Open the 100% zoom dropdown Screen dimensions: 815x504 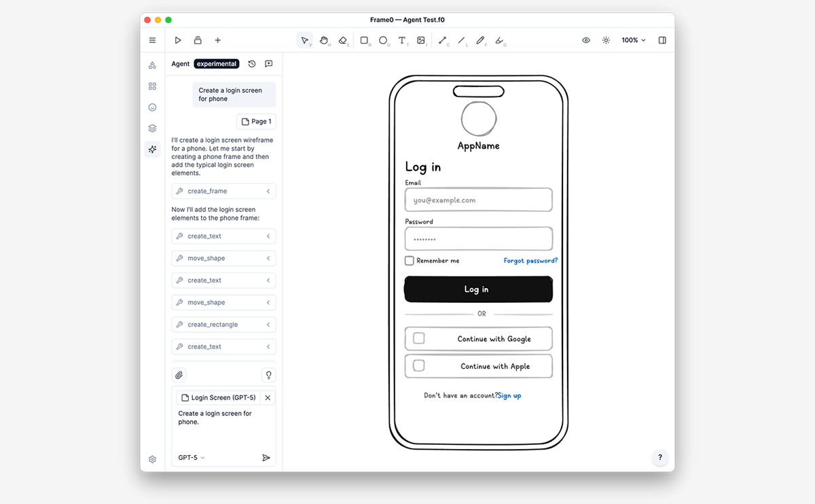point(634,41)
